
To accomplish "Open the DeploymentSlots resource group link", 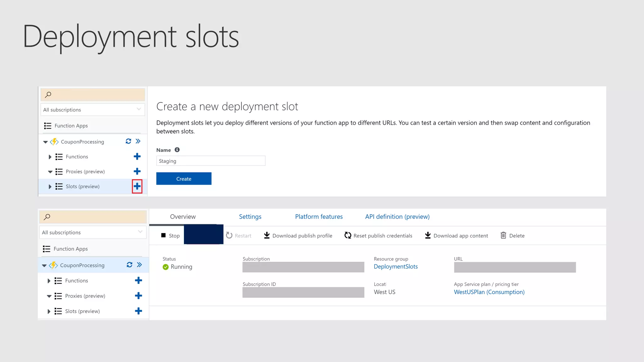I will click(396, 266).
